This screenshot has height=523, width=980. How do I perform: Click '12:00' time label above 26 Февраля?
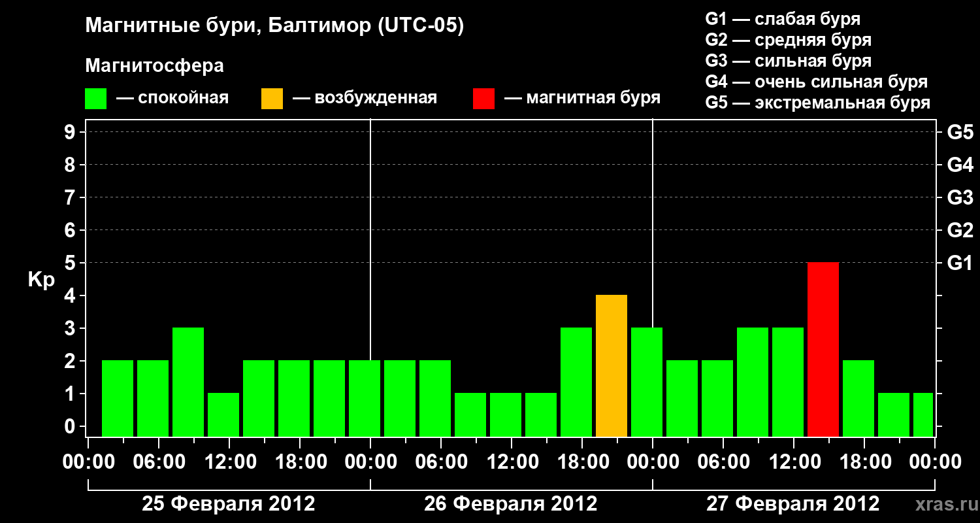tap(512, 462)
